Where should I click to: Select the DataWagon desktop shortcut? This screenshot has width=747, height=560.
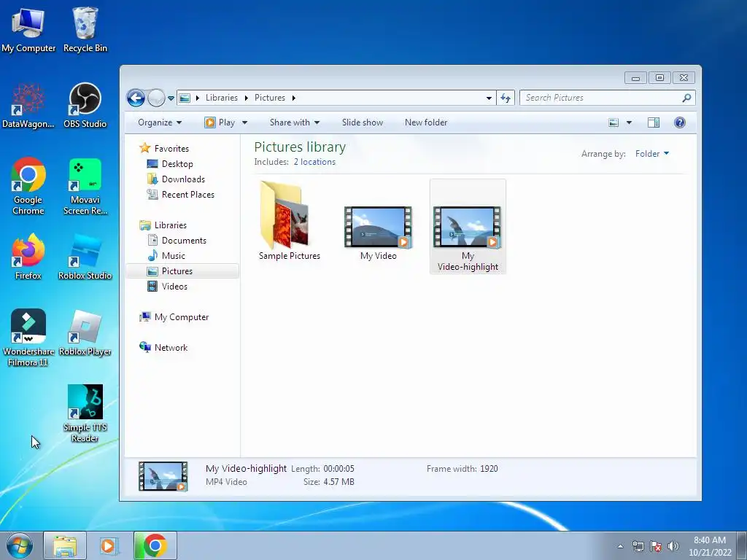click(28, 105)
